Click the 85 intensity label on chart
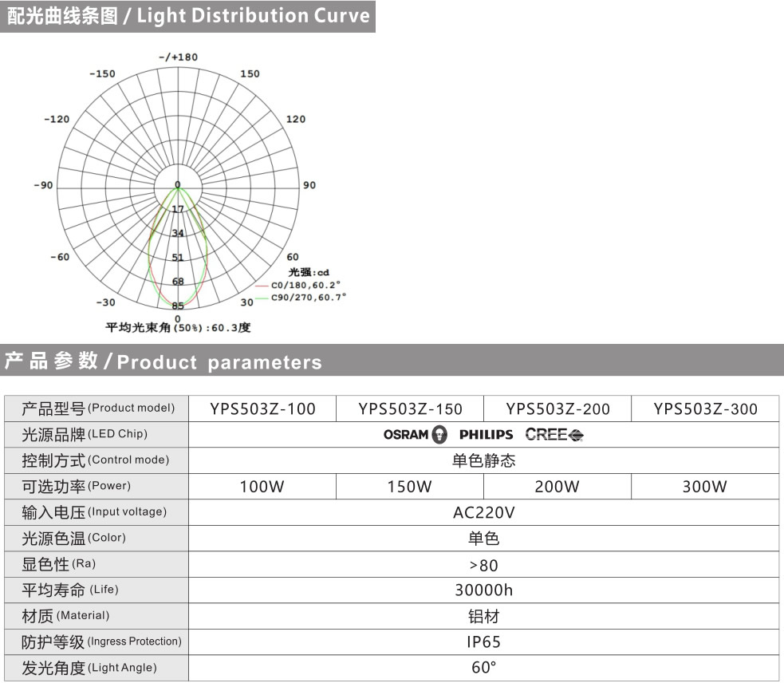 coord(178,306)
